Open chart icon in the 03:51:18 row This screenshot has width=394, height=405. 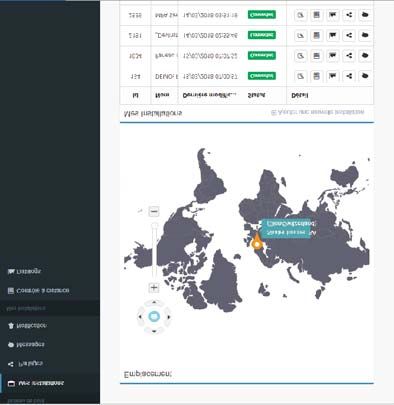tap(300, 15)
